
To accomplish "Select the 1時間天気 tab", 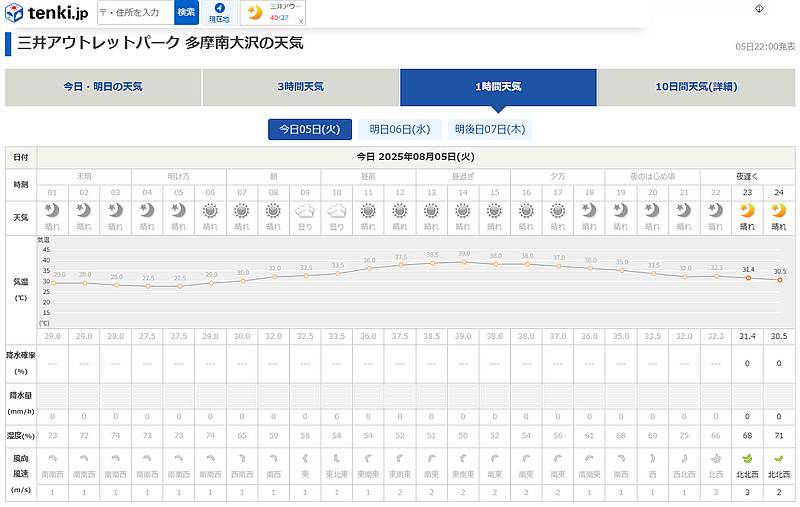I will 498,87.
